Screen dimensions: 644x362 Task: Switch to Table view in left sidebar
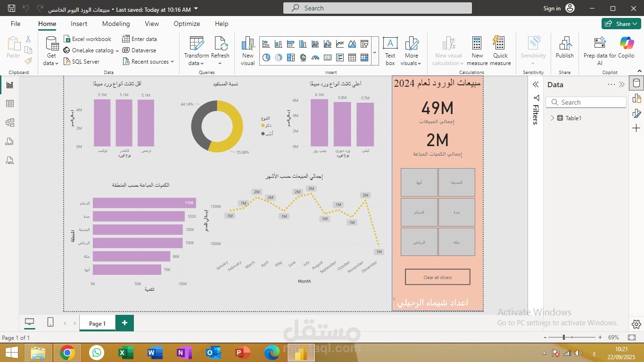[x=9, y=104]
